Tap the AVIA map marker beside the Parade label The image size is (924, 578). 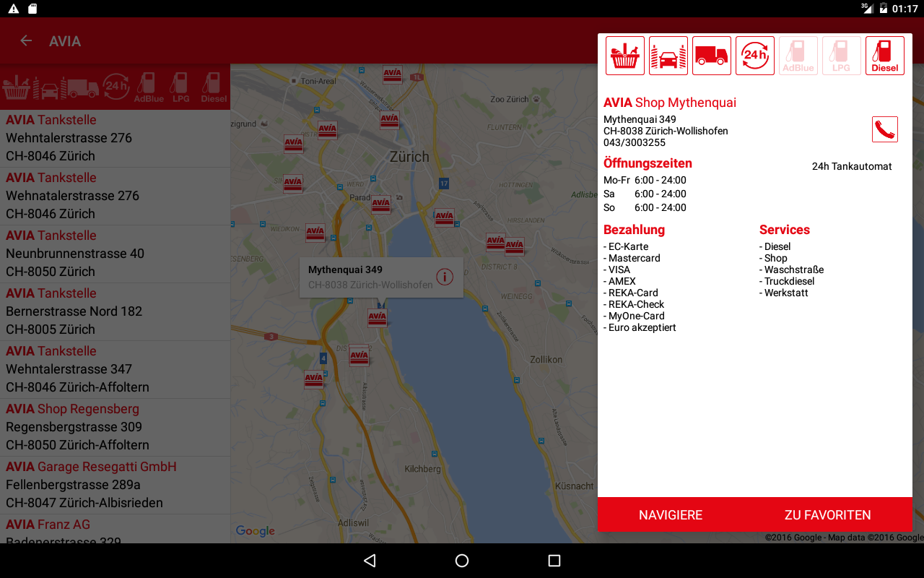tap(381, 204)
